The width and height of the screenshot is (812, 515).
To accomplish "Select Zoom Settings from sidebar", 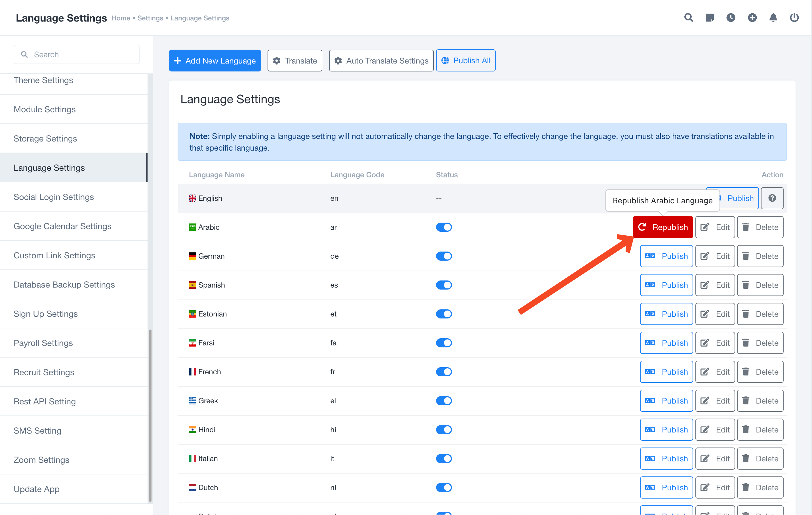I will 41,460.
